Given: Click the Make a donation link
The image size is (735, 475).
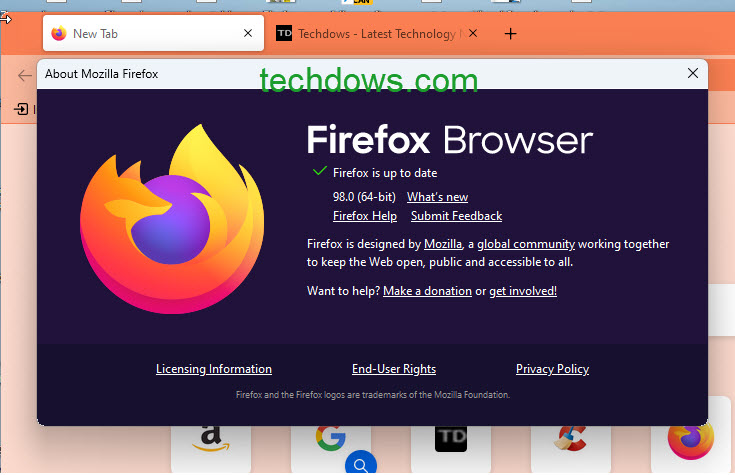Looking at the screenshot, I should point(427,291).
